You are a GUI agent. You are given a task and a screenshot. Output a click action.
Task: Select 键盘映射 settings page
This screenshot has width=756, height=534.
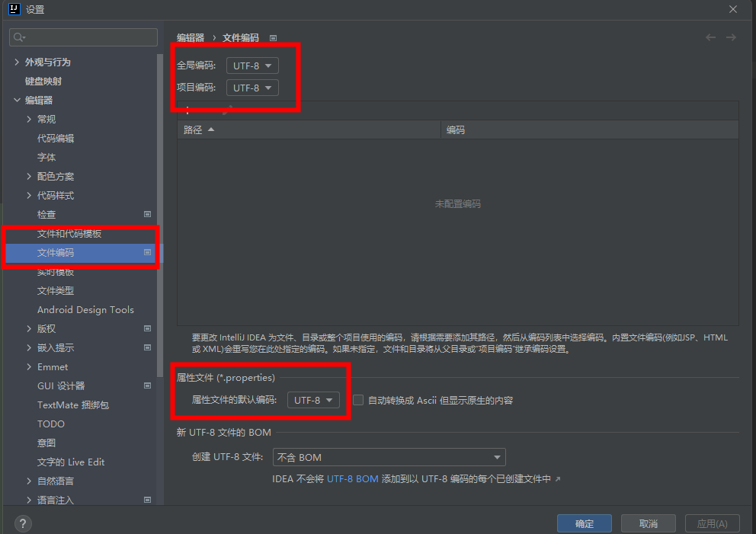tap(43, 81)
